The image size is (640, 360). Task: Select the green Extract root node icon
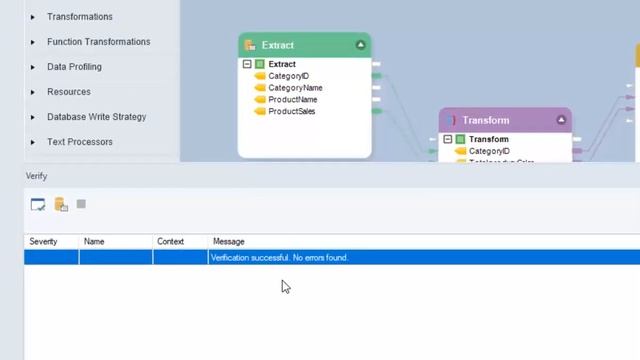260,64
